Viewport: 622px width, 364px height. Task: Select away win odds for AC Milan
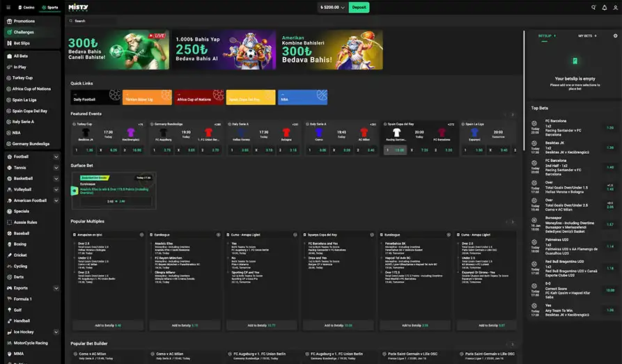click(366, 150)
